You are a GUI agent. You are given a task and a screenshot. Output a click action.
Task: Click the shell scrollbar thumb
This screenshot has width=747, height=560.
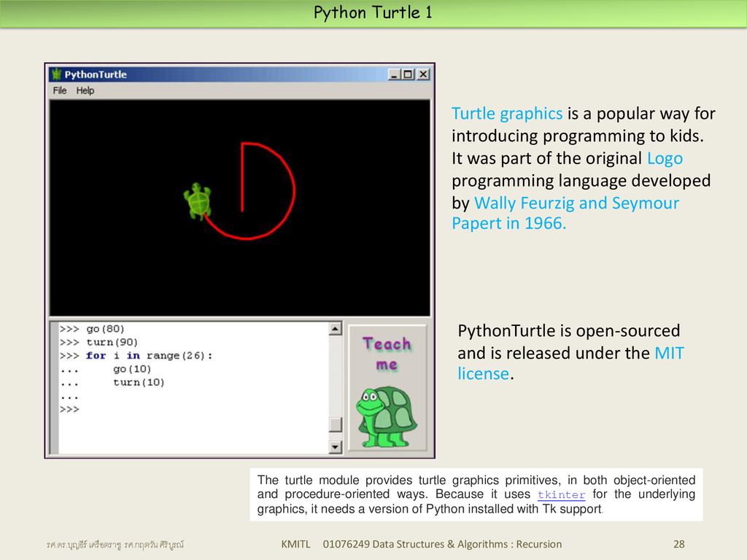pos(336,424)
